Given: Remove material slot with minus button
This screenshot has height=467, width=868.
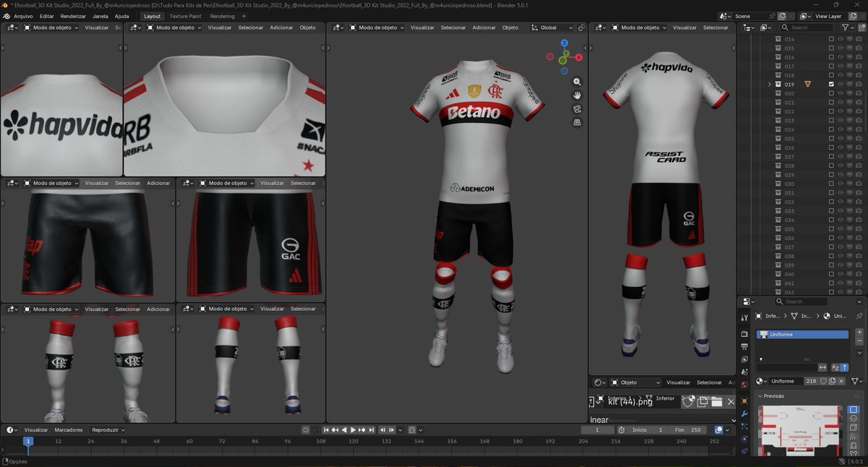Looking at the screenshot, I should [859, 340].
